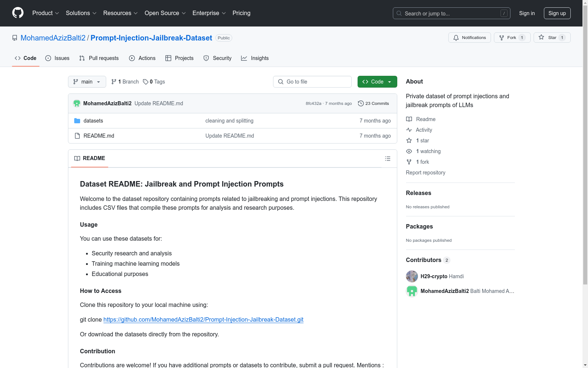Open the Pull requests tab
The height and width of the screenshot is (368, 588).
pyautogui.click(x=99, y=58)
